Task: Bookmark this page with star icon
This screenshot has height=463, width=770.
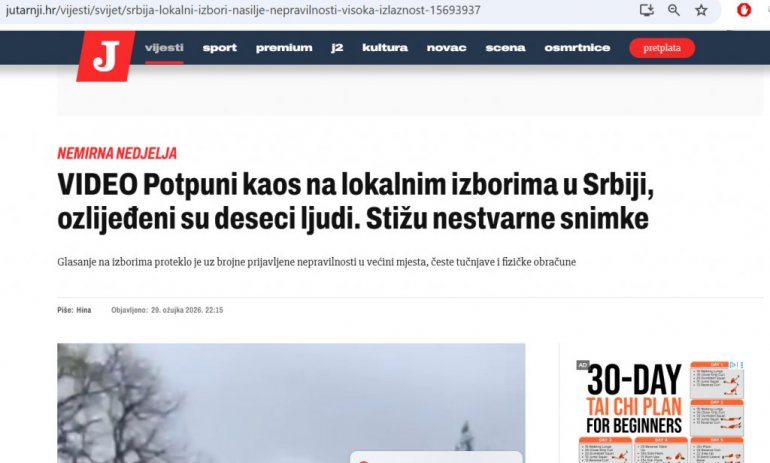Action: (701, 10)
